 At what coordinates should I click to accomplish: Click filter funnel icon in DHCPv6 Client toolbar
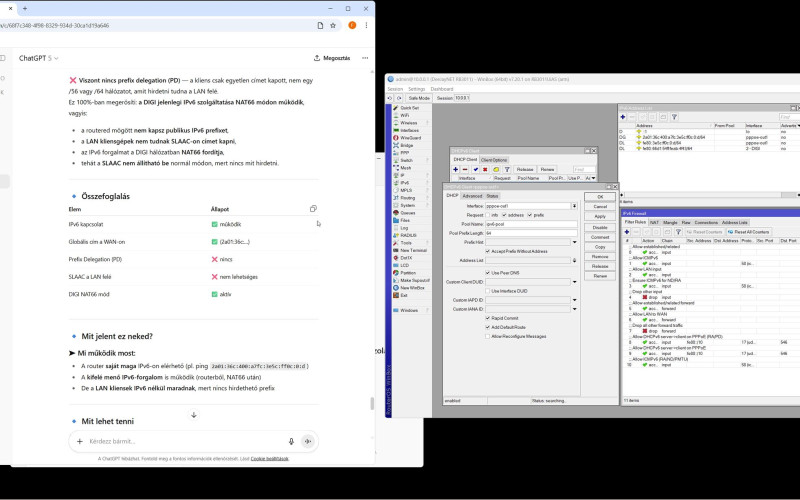click(507, 169)
